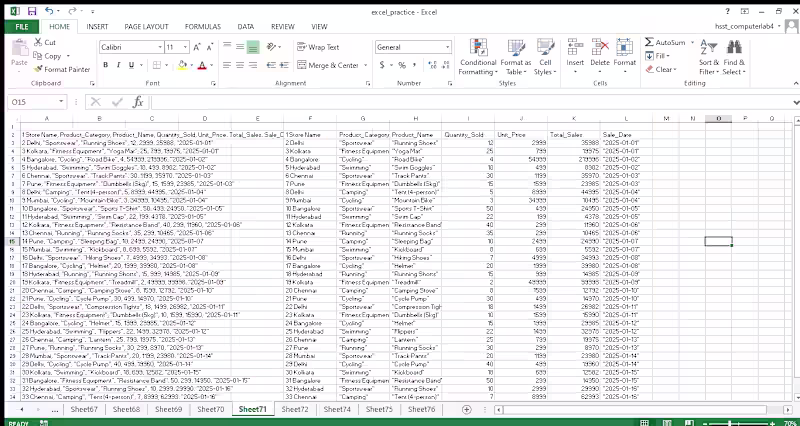Expand the Name Box dropdown arrow
Viewport: 800px width, 426px height.
coord(61,102)
